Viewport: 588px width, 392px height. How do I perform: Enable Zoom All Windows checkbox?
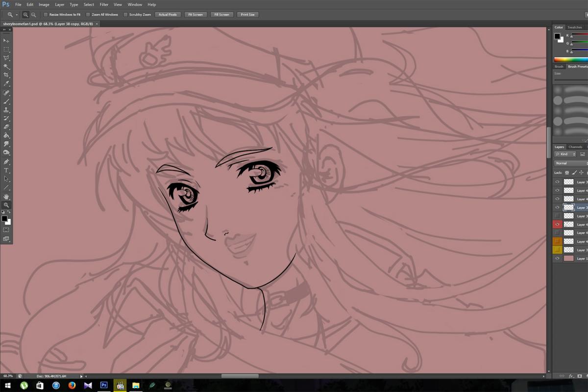88,15
